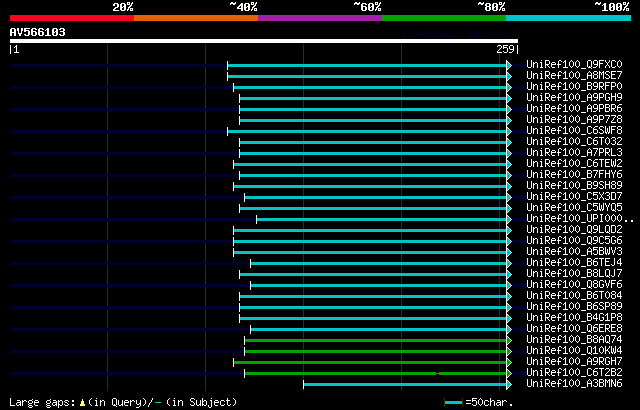Open hit UniRef100_Q9FXC0
This screenshot has height=410, width=640.
pos(574,64)
